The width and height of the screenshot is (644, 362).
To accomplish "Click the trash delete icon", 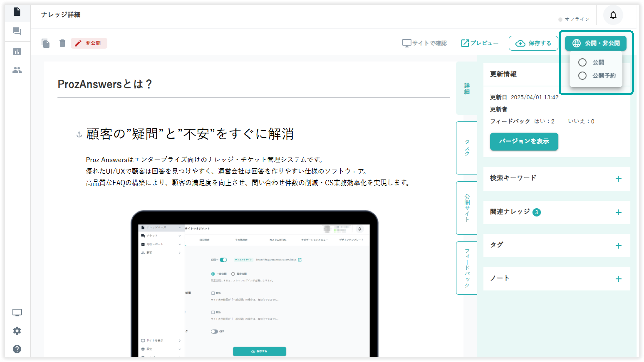I will tap(62, 43).
